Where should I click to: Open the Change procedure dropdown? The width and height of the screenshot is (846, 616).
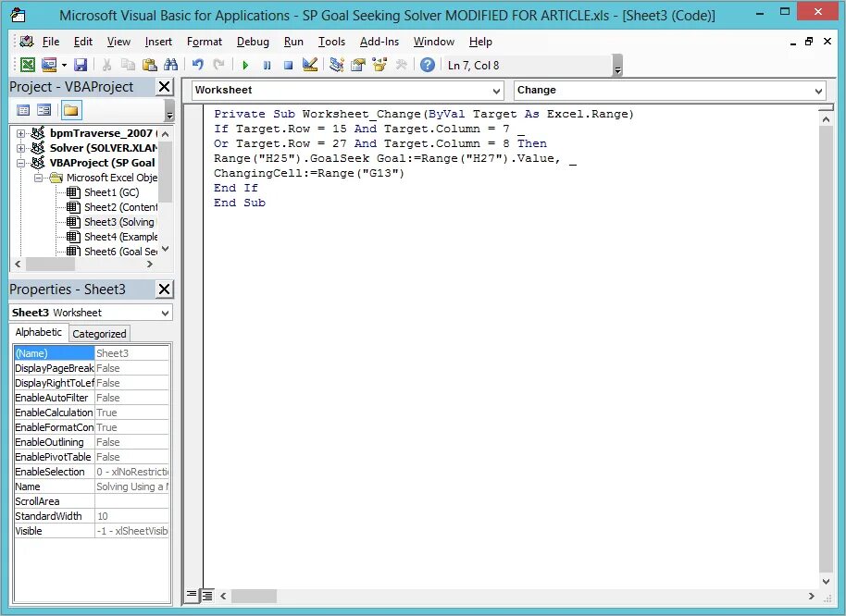pyautogui.click(x=819, y=91)
